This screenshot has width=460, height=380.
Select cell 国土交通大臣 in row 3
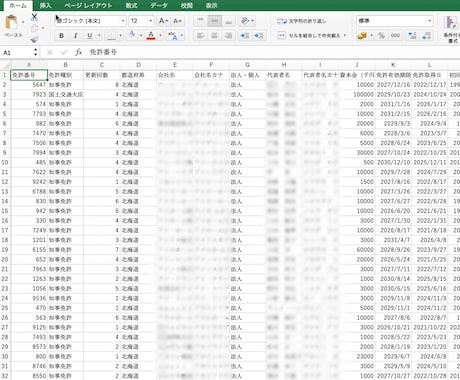65,94
